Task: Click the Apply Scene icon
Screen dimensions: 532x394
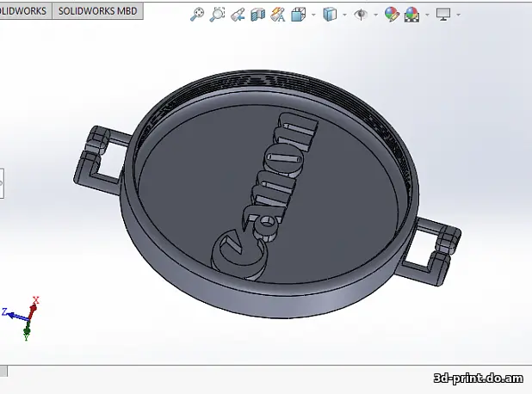Action: [x=412, y=15]
